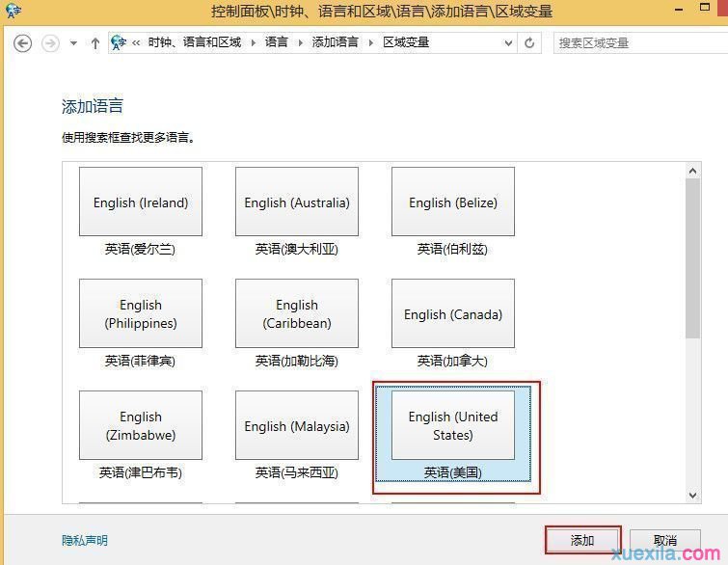Click the Back navigation arrow

(22, 43)
